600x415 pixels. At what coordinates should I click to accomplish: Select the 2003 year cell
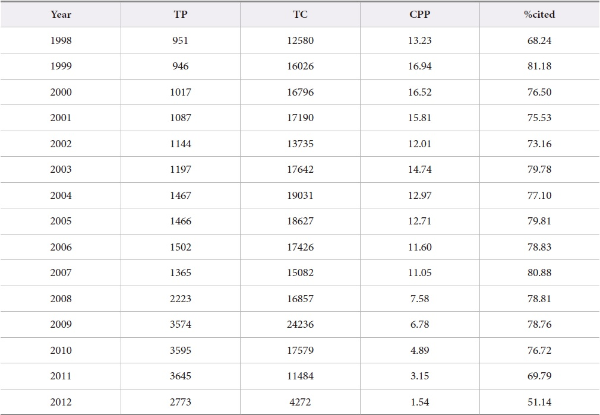point(60,170)
